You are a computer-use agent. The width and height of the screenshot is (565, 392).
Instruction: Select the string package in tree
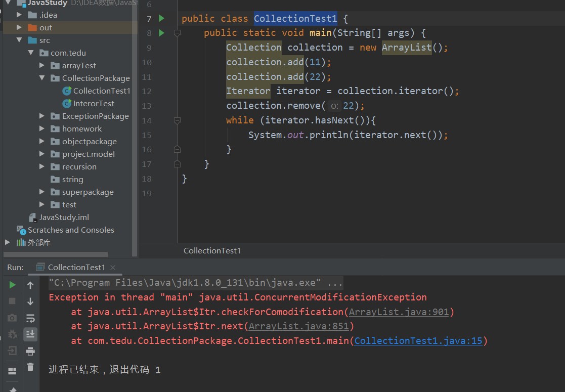pyautogui.click(x=72, y=179)
